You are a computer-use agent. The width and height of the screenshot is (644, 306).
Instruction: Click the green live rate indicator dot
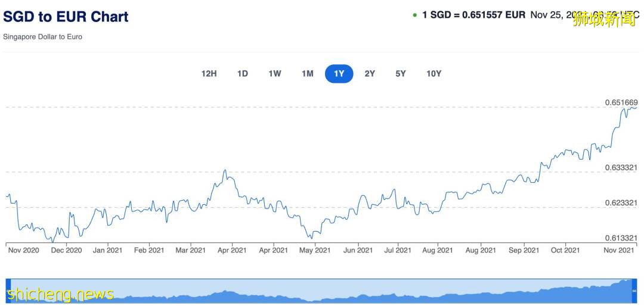414,15
